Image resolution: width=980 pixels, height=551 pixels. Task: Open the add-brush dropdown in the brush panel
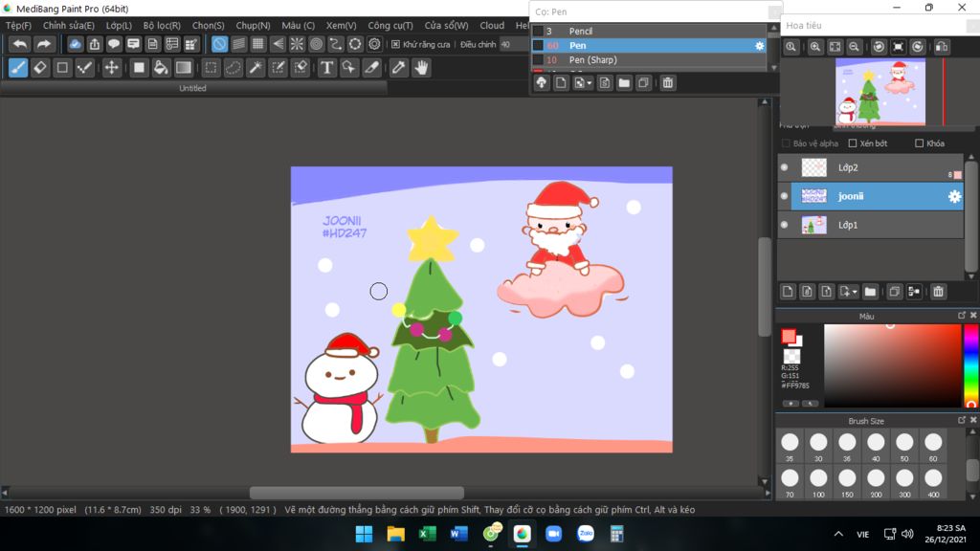[583, 82]
